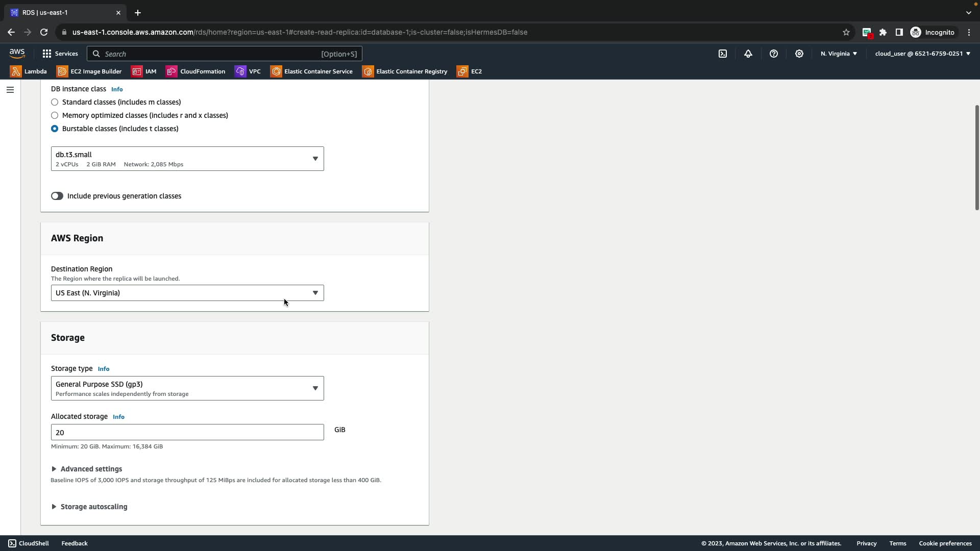Select Standard classes radio option
This screenshot has height=551, width=980.
click(55, 102)
